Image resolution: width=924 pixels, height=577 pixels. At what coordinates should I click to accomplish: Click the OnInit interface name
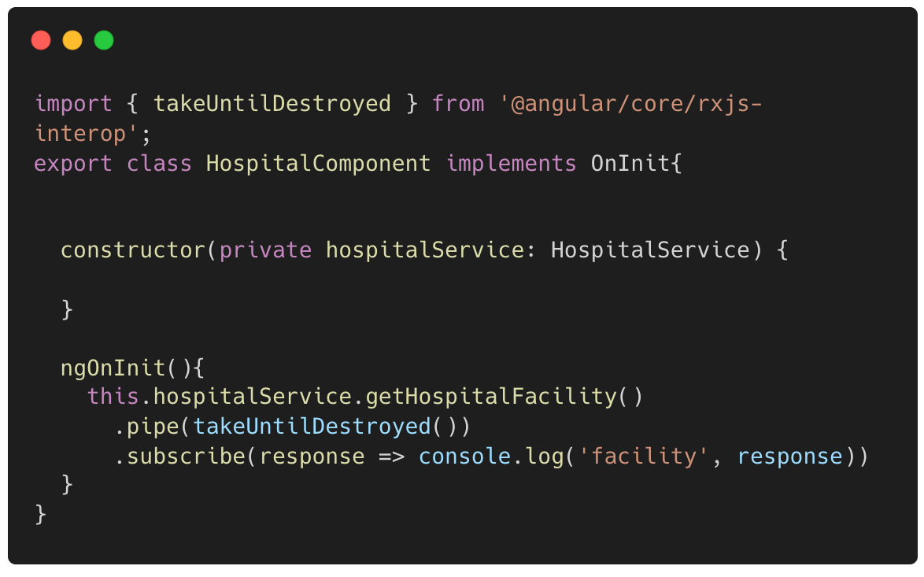(630, 163)
